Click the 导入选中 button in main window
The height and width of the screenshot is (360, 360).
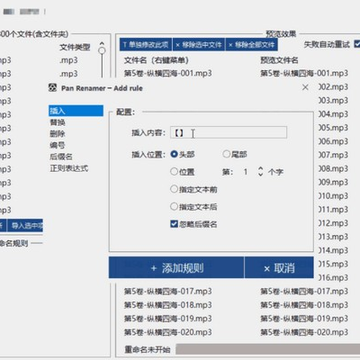pos(25,226)
